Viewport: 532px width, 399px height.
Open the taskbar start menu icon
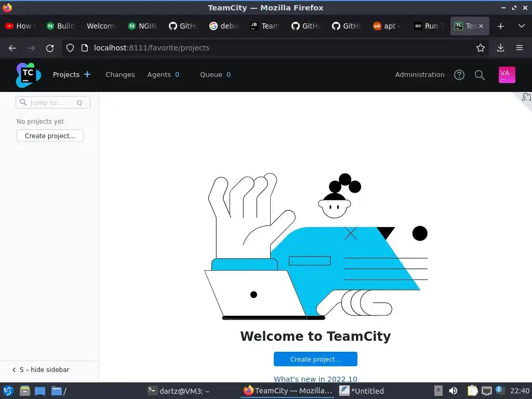tap(8, 391)
